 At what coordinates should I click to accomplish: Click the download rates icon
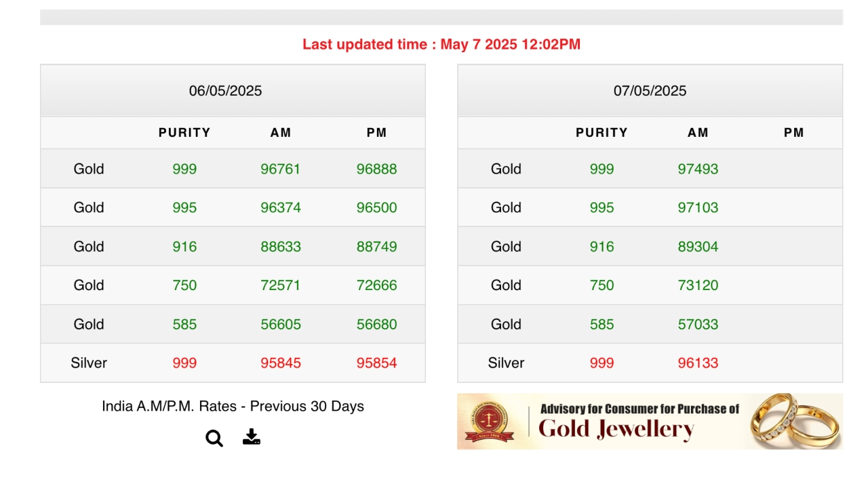click(252, 437)
